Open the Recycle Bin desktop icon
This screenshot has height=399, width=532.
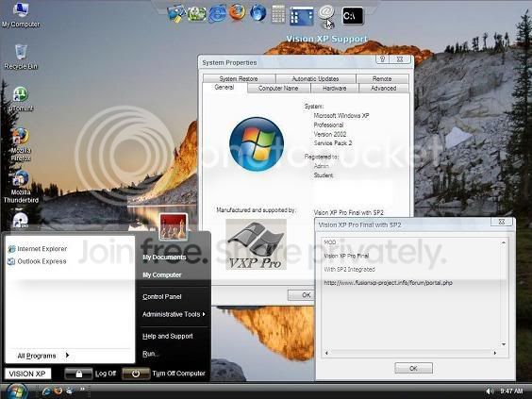(21, 57)
